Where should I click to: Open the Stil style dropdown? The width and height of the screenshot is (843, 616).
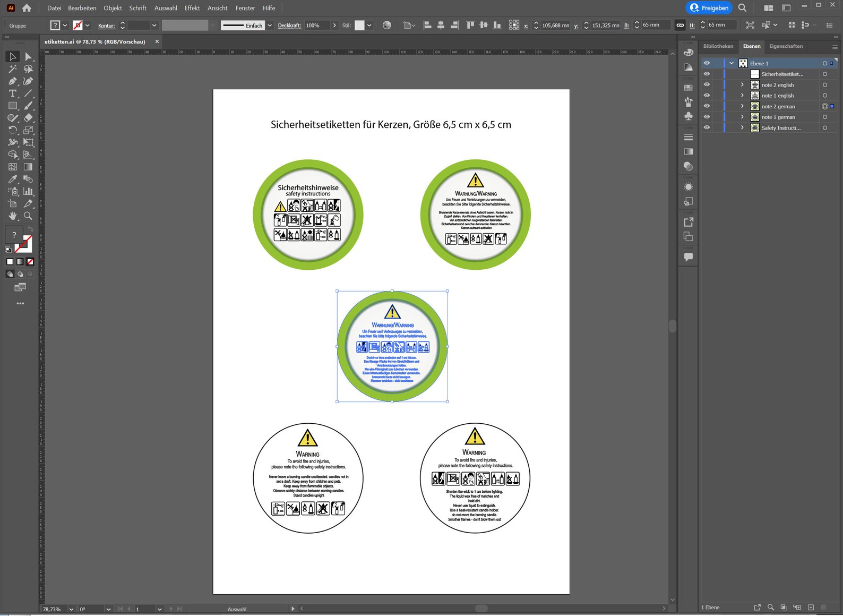pos(369,25)
